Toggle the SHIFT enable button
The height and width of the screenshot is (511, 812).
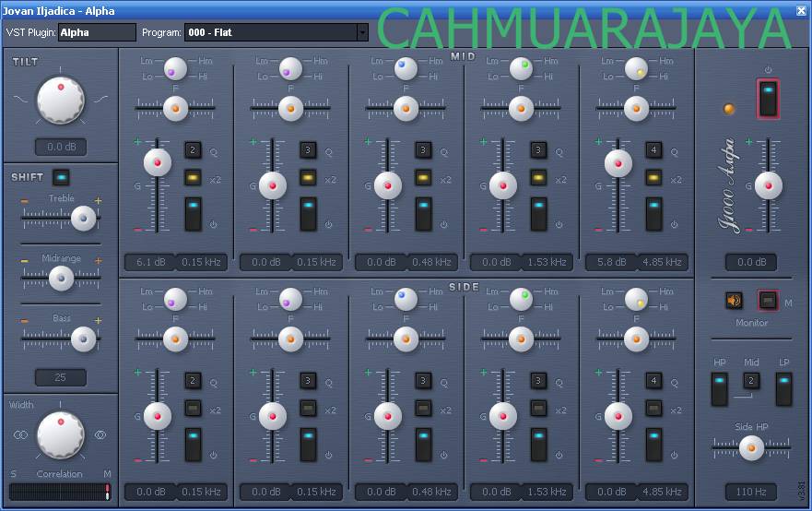click(61, 177)
